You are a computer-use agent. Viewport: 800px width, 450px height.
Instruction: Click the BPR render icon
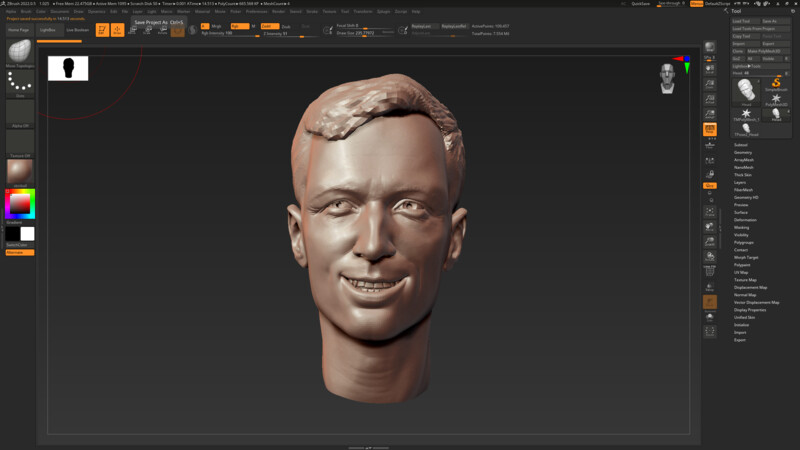click(x=710, y=48)
